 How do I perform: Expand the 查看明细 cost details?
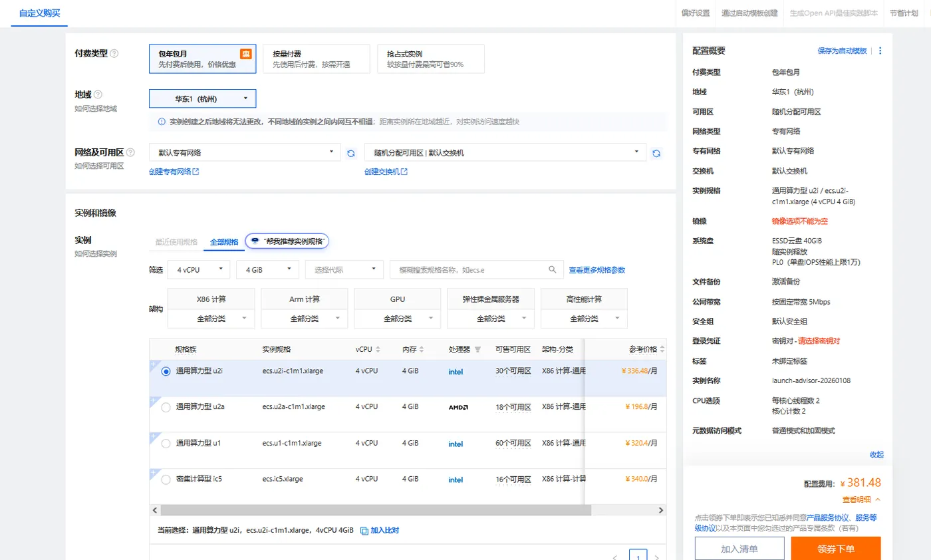click(861, 499)
